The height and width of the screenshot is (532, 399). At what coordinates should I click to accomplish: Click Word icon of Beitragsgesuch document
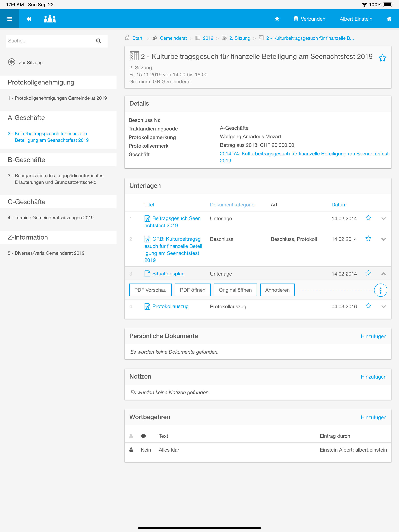click(x=147, y=218)
